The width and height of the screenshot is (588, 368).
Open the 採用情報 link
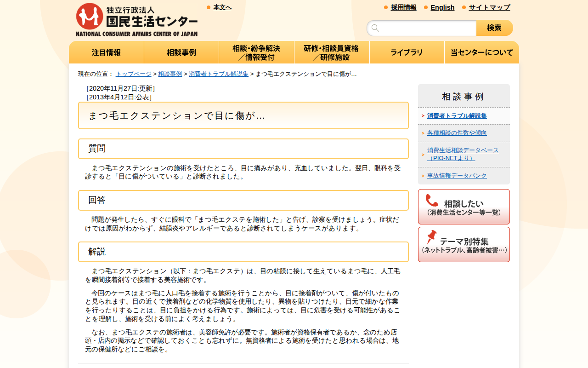(404, 7)
